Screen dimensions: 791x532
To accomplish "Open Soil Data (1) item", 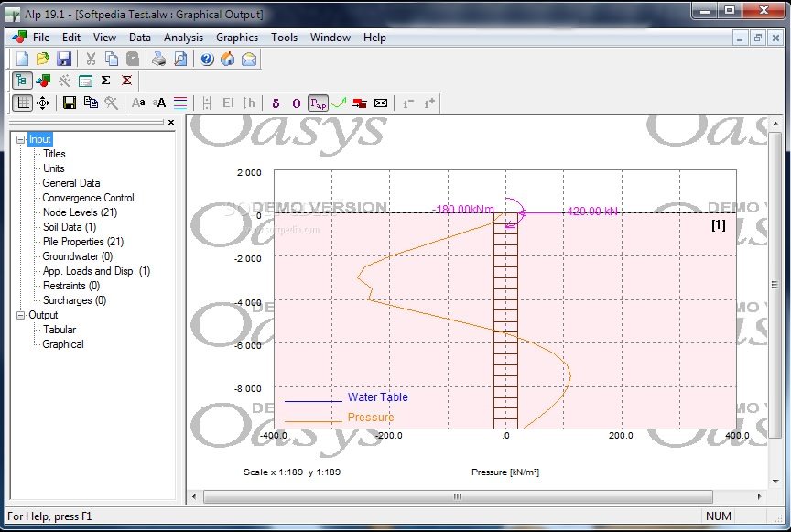I will tap(69, 227).
